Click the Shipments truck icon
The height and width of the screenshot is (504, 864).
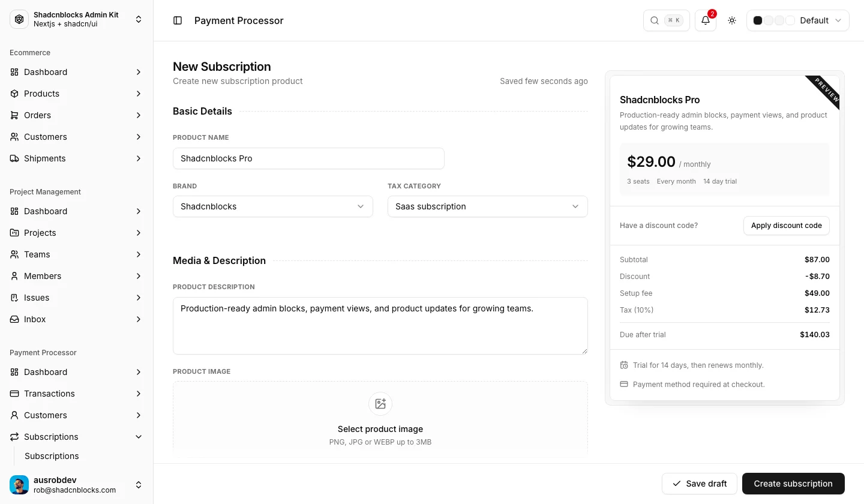pos(14,158)
